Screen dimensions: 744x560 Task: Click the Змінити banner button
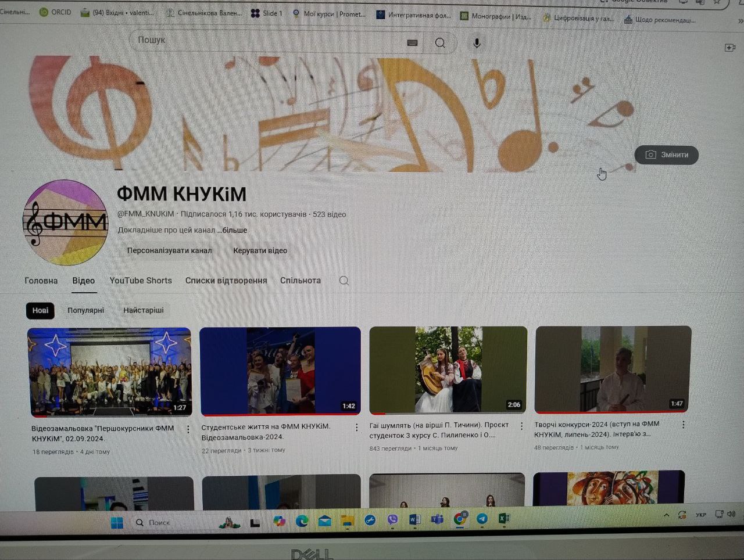click(x=667, y=155)
